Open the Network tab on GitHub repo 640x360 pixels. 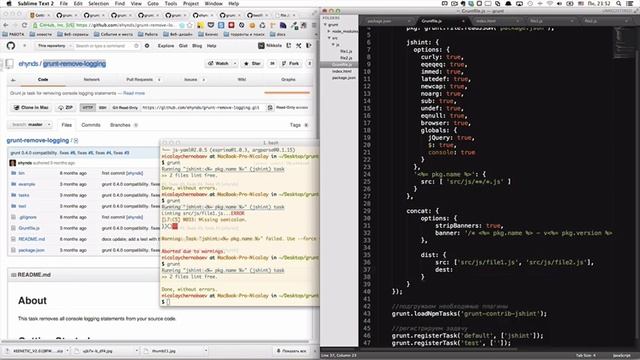[91, 80]
